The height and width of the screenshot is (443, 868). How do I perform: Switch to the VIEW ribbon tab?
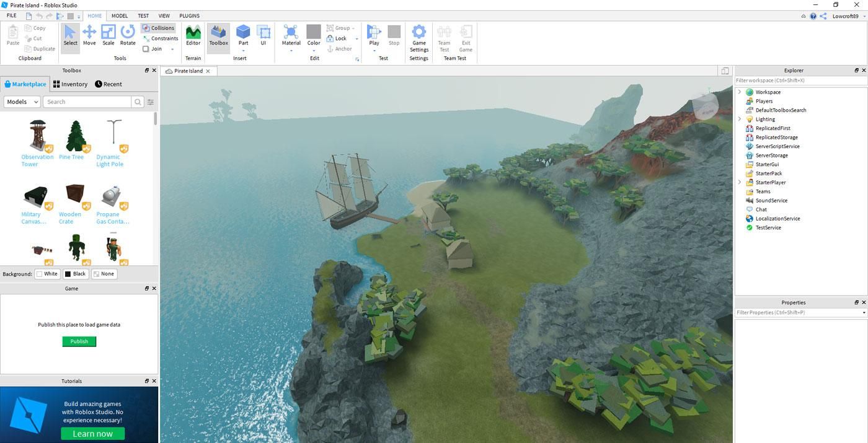click(x=164, y=16)
